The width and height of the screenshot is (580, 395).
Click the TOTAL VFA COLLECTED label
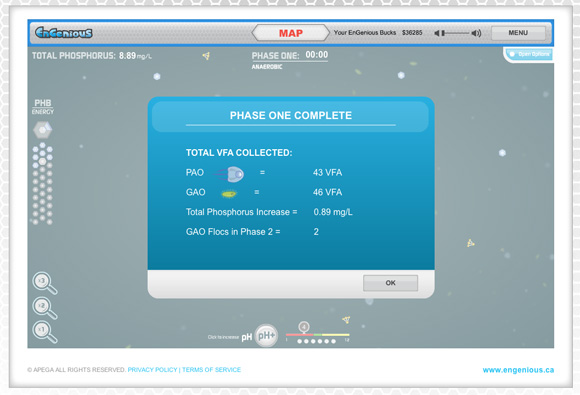point(239,153)
